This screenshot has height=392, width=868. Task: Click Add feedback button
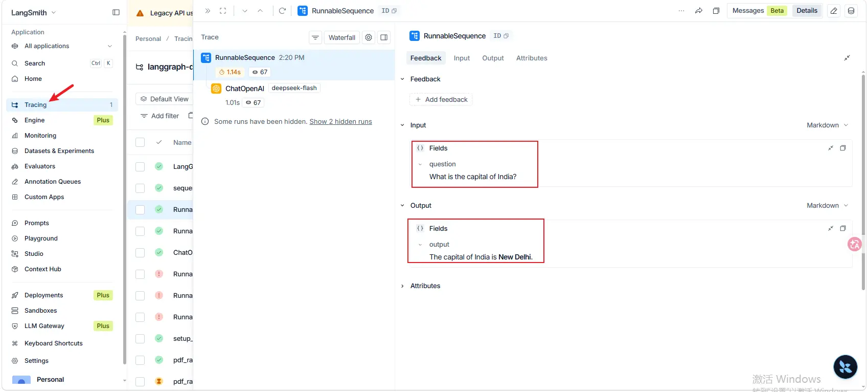click(441, 99)
